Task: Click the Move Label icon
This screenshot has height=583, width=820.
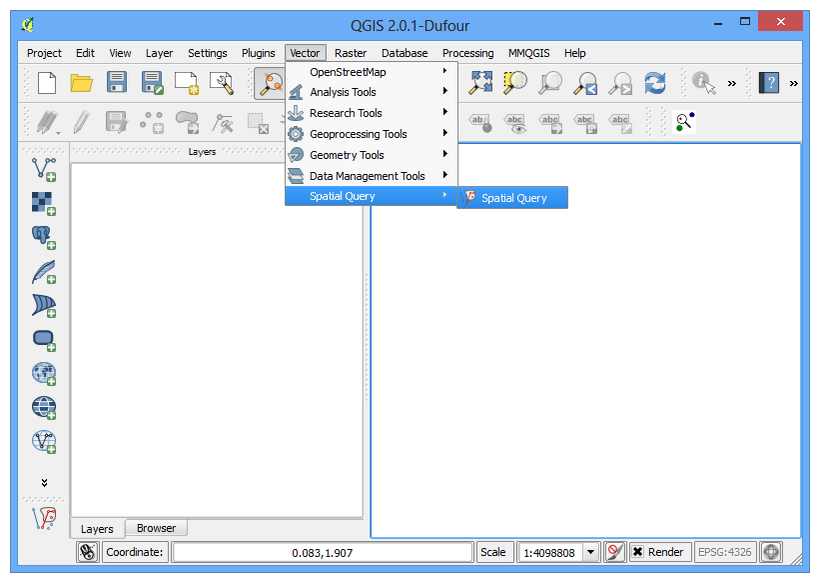Action: coord(551,123)
